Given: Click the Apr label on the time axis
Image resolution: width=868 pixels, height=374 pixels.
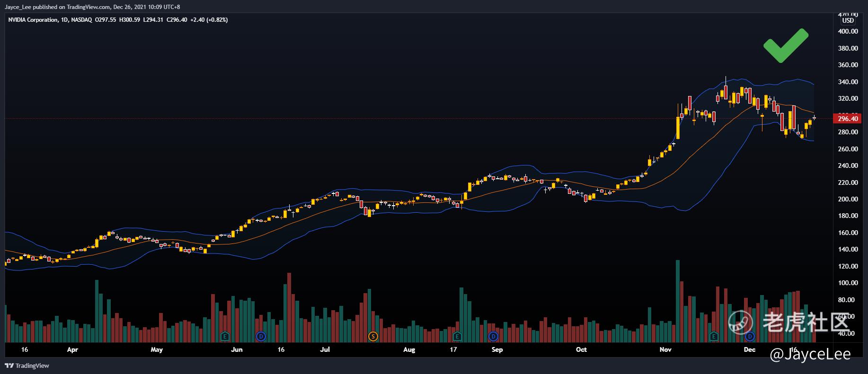Looking at the screenshot, I should 72,350.
